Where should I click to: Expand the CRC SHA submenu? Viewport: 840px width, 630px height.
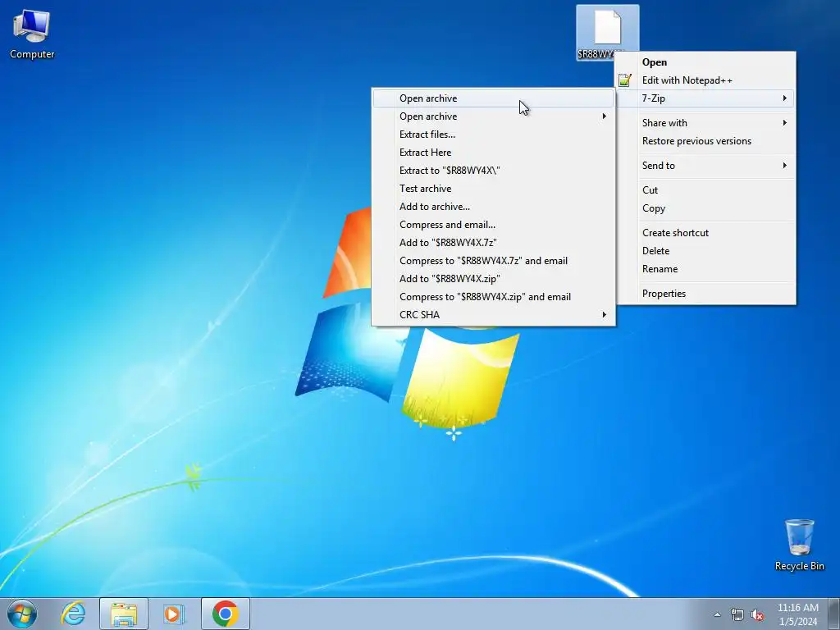493,315
